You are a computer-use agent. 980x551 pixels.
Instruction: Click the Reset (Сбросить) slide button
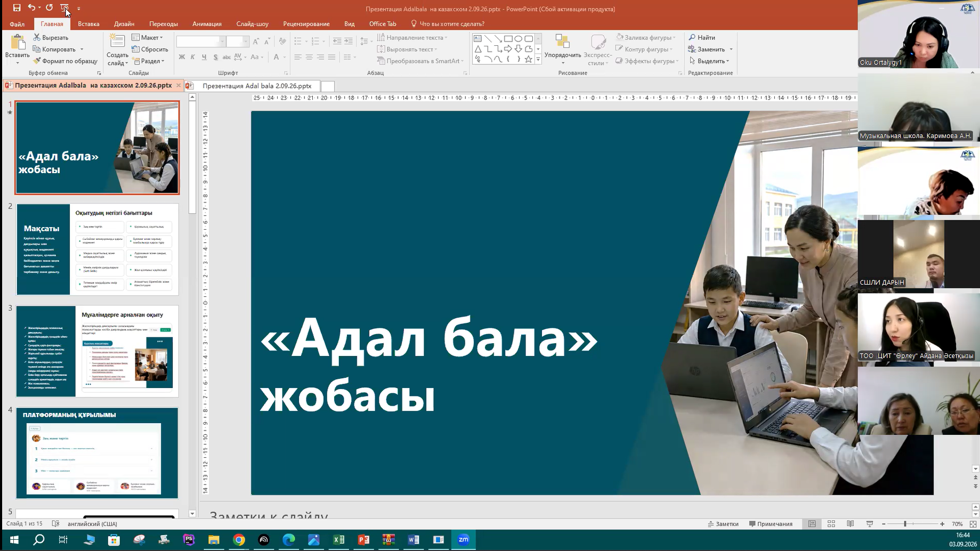150,49
